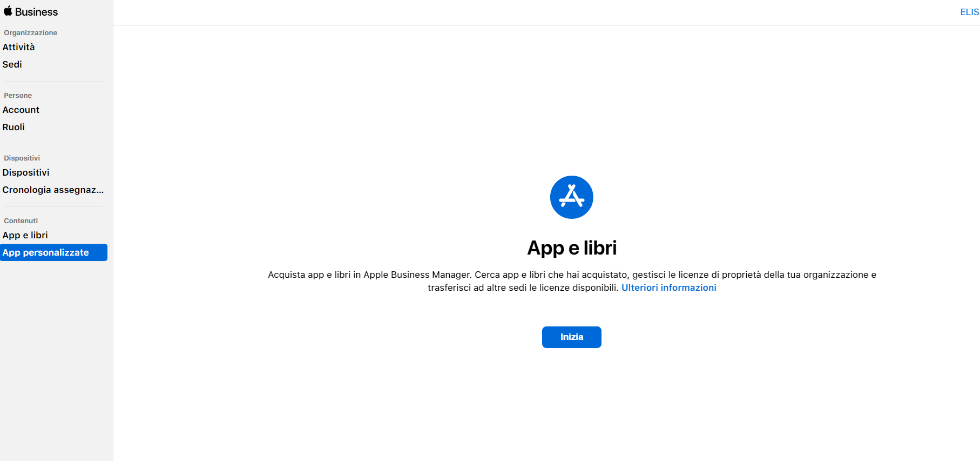
Task: Open the Ulteriori informazioni link
Action: pos(669,288)
